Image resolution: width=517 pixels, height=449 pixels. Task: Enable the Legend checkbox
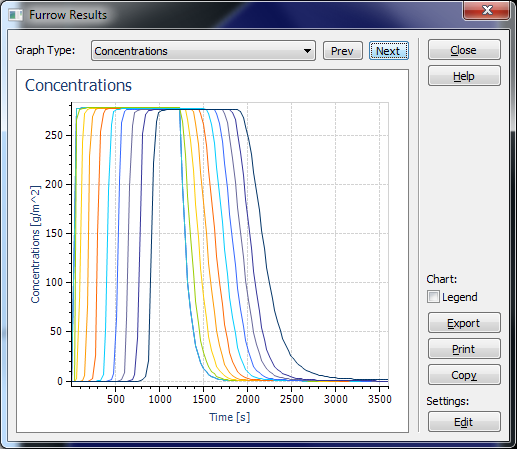point(433,296)
